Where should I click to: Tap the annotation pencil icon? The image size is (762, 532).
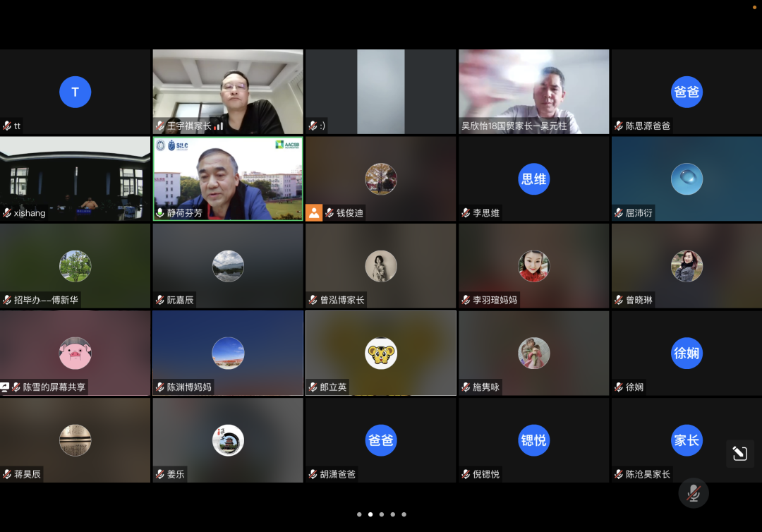(x=739, y=454)
